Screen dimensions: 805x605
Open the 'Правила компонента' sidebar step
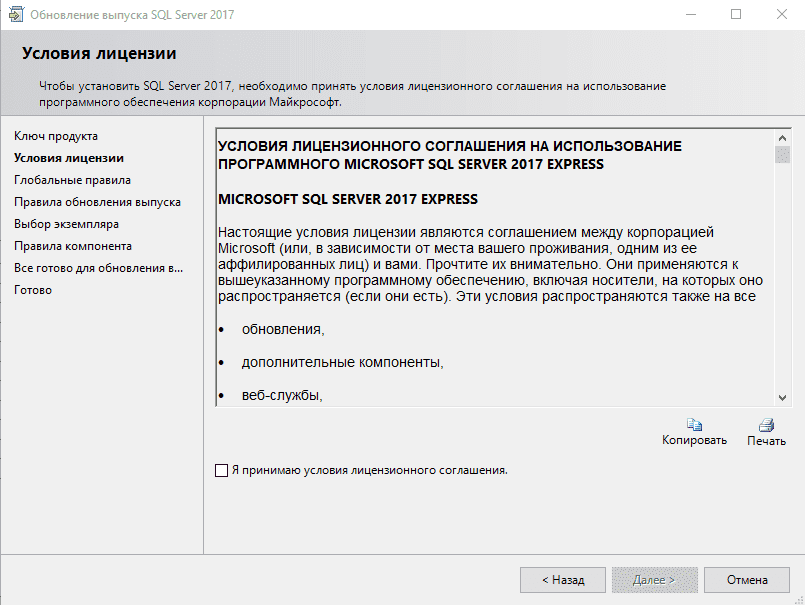pyautogui.click(x=73, y=246)
